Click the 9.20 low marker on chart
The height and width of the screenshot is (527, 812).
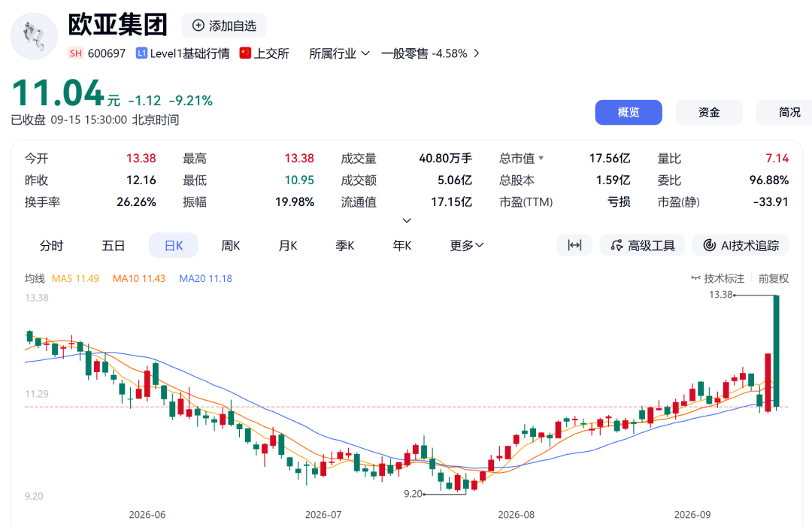(414, 494)
